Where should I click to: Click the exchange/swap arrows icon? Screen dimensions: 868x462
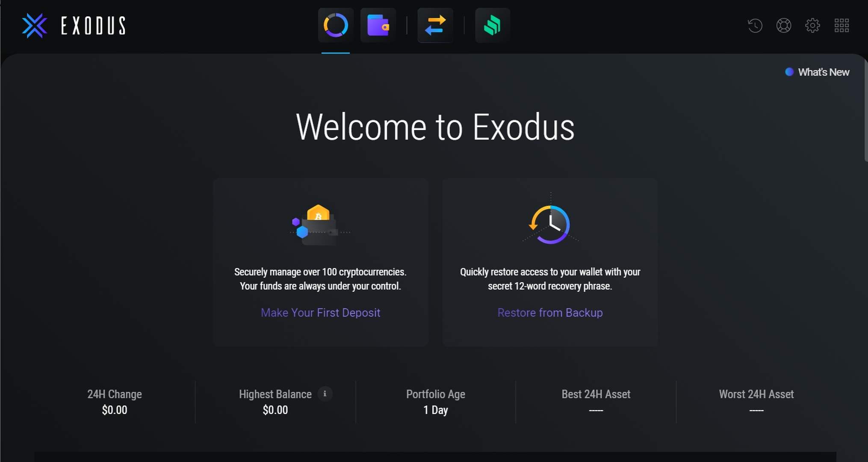coord(434,25)
